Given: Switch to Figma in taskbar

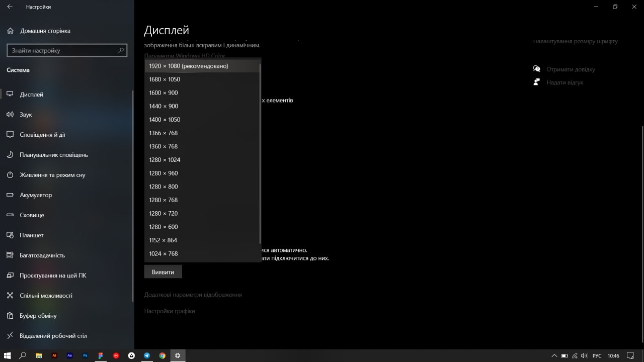Looking at the screenshot, I should coord(101,355).
